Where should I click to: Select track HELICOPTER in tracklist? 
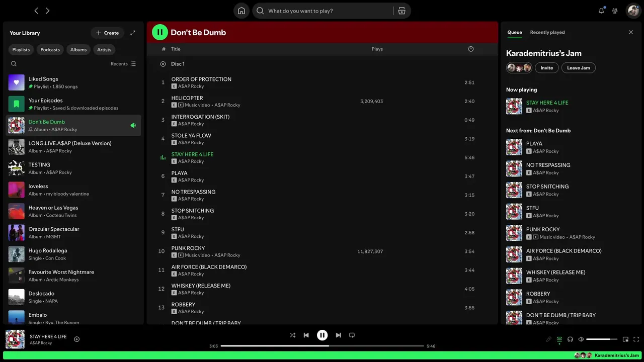coord(322,101)
